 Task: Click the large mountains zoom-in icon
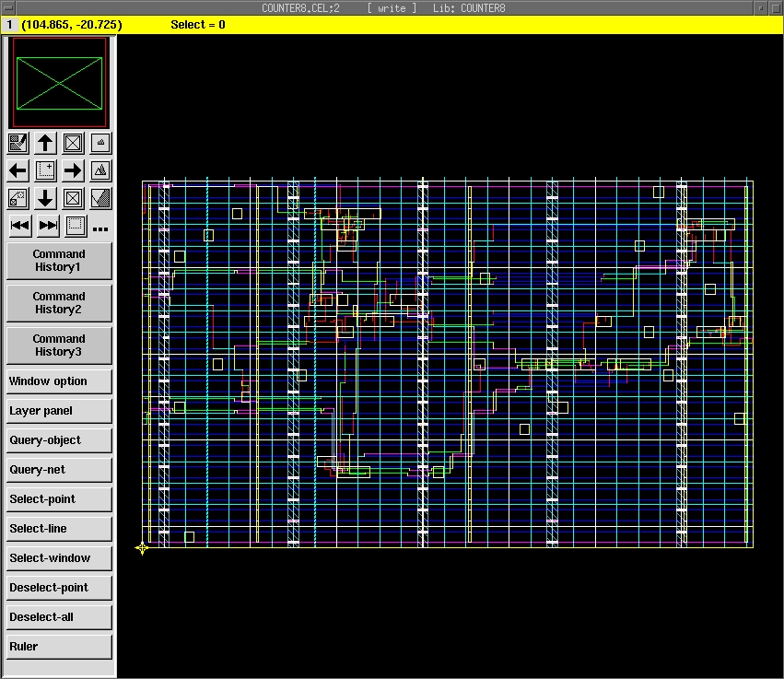(x=100, y=170)
